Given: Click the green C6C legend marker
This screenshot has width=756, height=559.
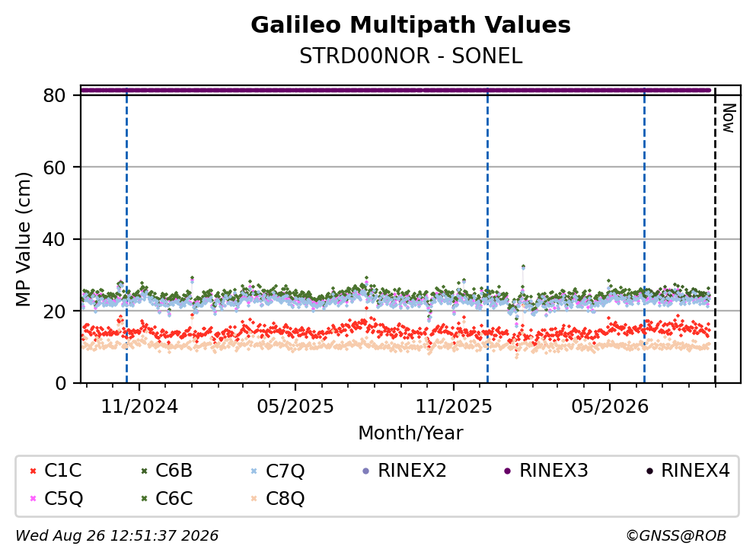Looking at the screenshot, I should pos(144,499).
